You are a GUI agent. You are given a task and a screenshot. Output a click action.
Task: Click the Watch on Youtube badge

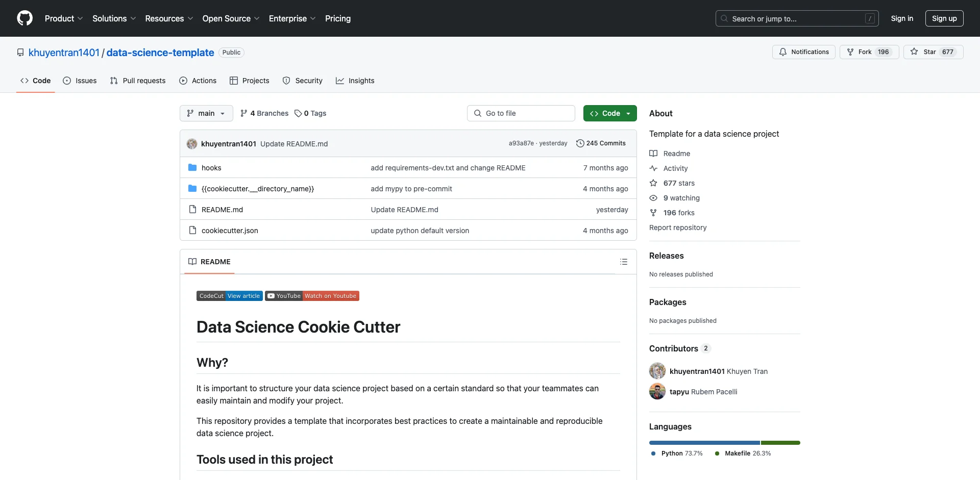(x=312, y=296)
